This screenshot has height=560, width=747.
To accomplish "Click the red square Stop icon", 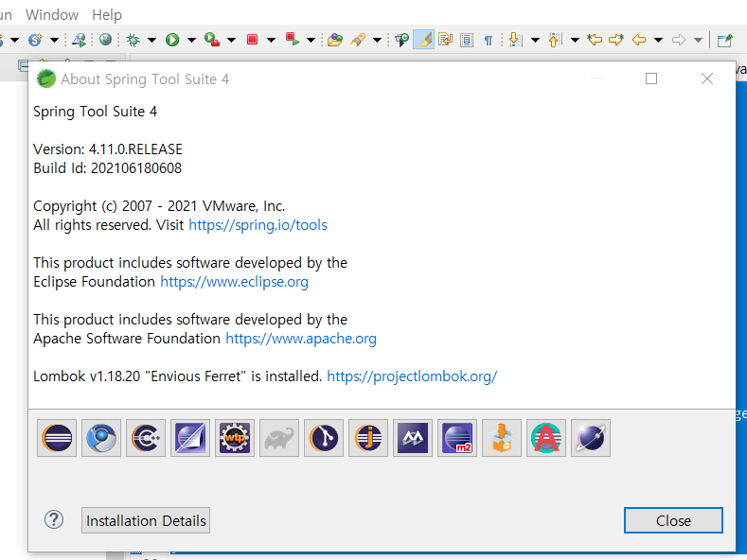I will (253, 40).
